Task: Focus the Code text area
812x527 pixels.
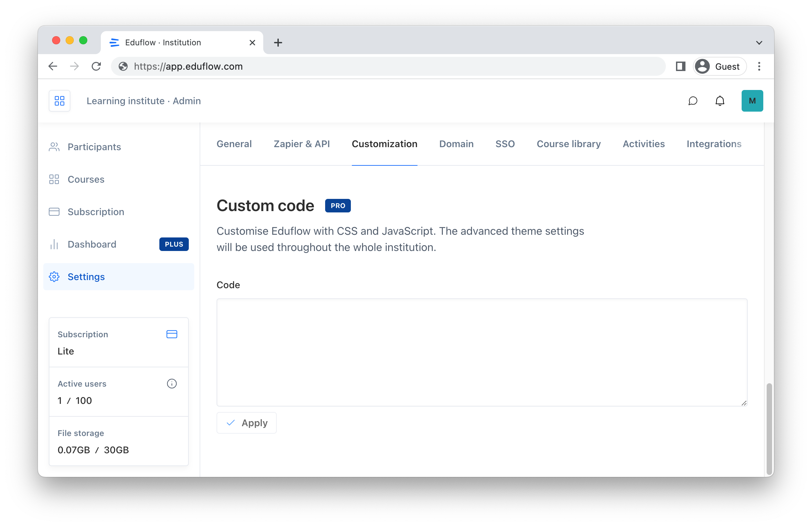Action: [482, 352]
